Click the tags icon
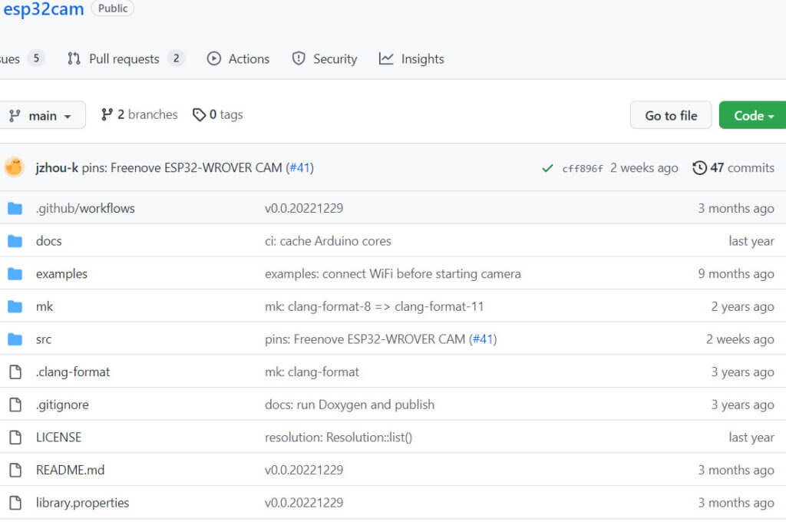Image resolution: width=786 pixels, height=532 pixels. pos(199,115)
